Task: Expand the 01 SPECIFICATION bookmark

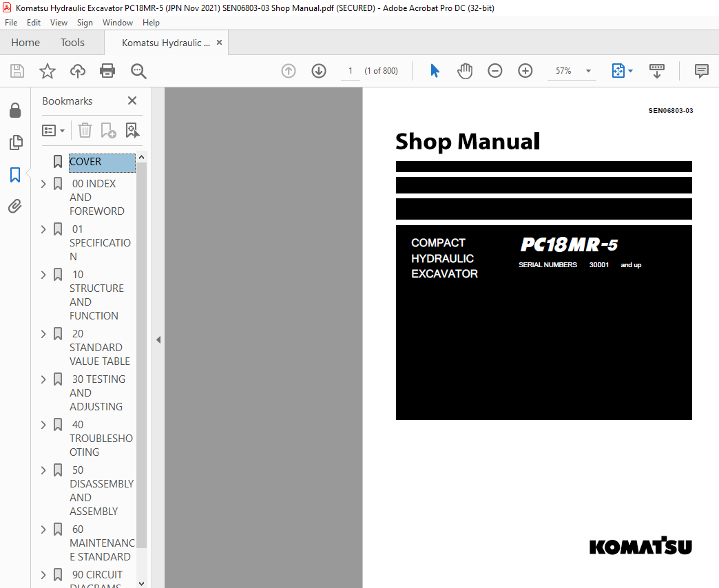Action: pyautogui.click(x=43, y=229)
